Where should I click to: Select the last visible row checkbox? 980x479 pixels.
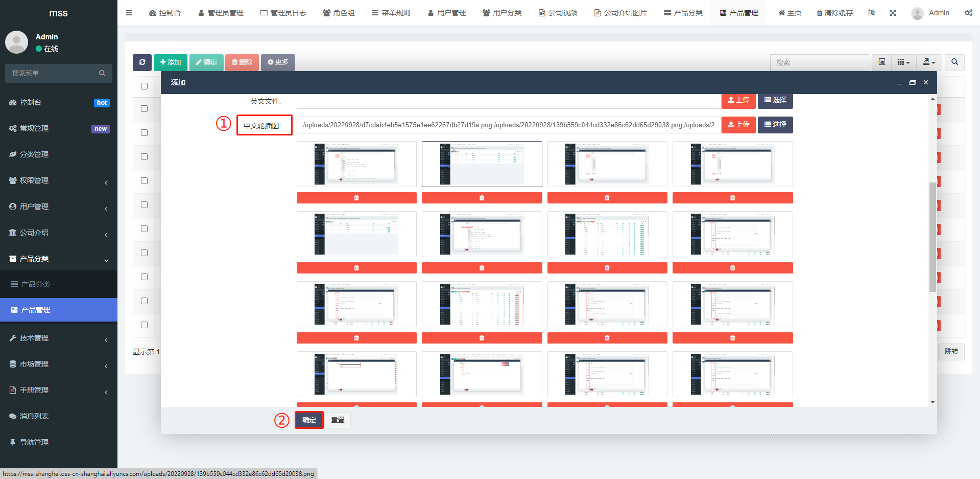coord(144,325)
